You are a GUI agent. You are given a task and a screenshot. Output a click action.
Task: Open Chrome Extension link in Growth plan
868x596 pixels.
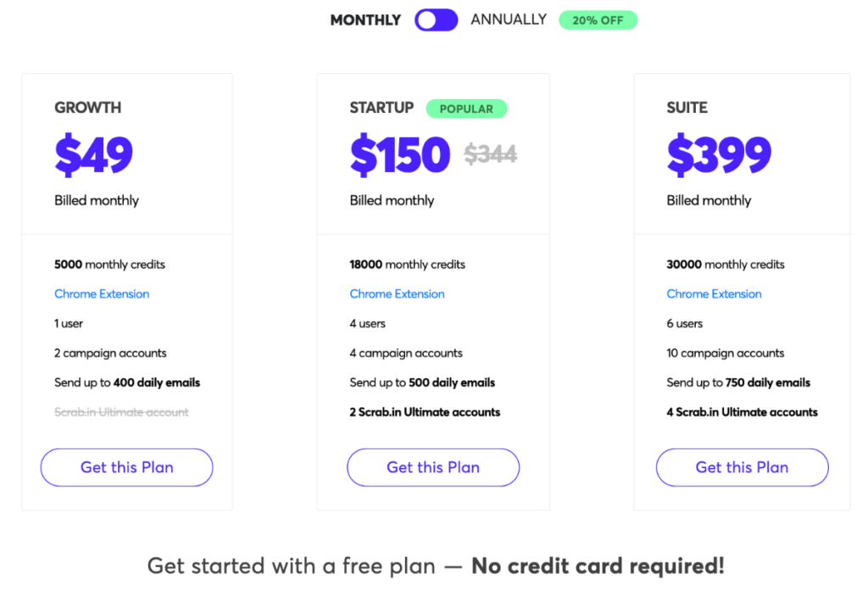102,294
